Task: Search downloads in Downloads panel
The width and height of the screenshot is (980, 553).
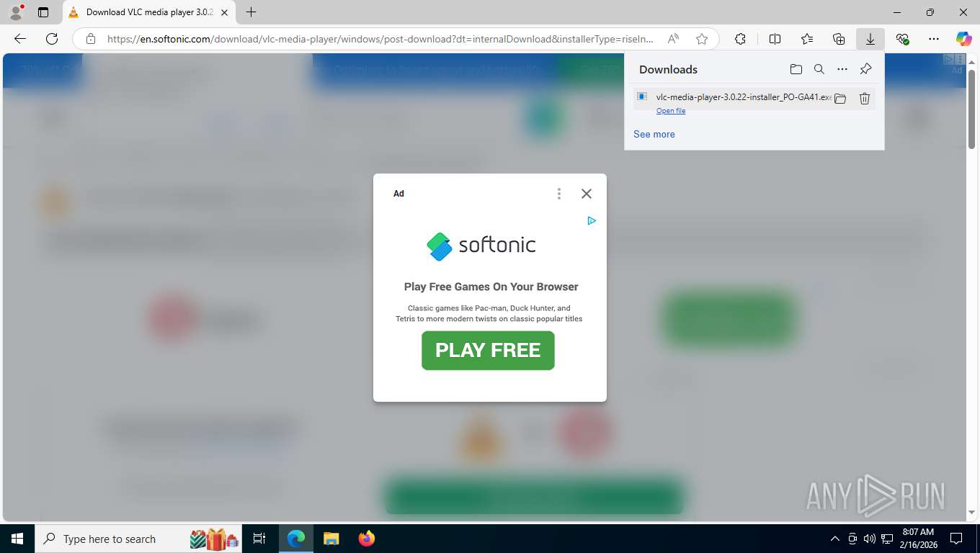Action: 819,69
